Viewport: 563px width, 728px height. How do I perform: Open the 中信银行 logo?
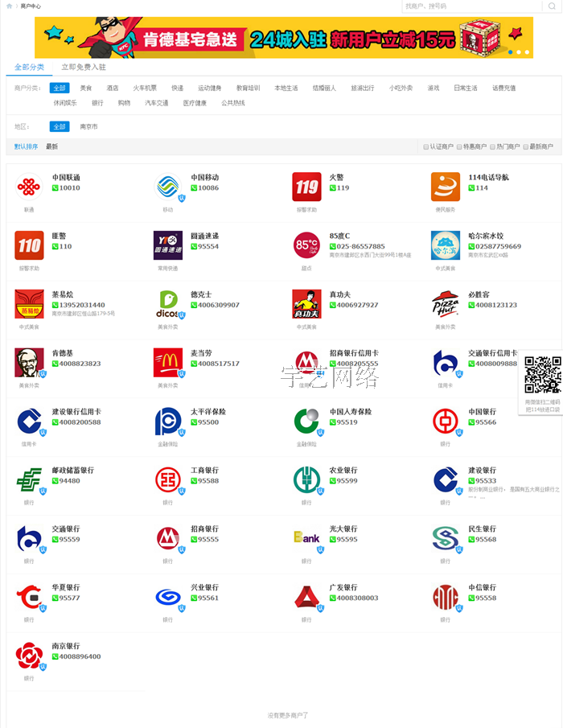click(x=445, y=597)
